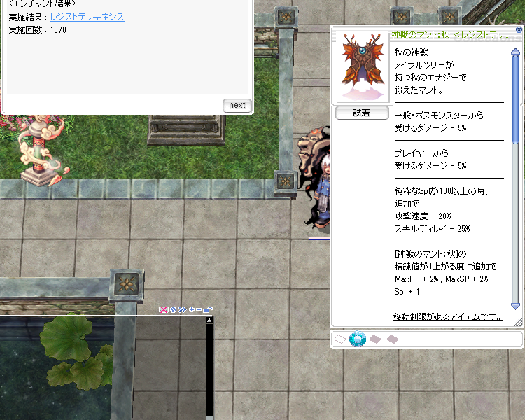
Task: Click the minus icon above chat window
Action: coord(199,309)
